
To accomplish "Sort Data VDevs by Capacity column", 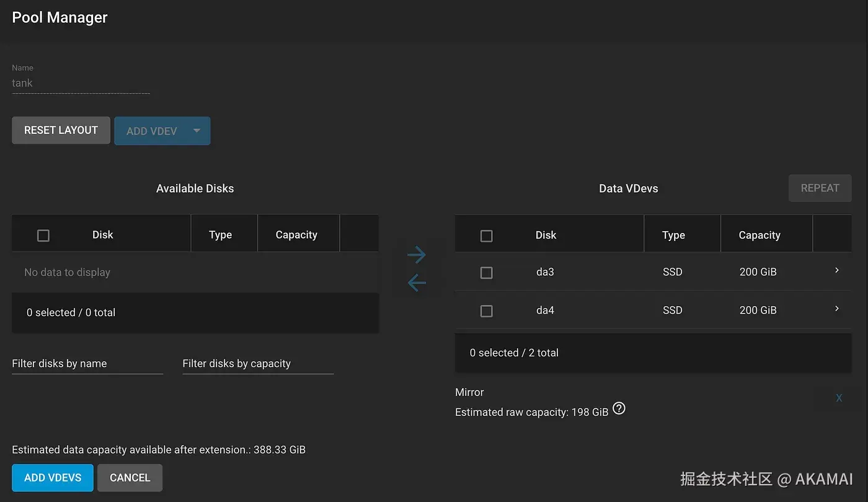I will (x=759, y=235).
